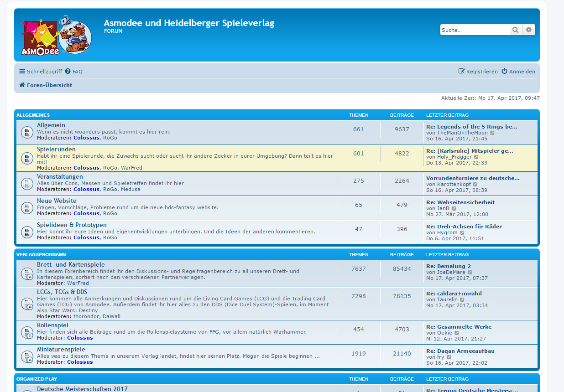Open post 'Re: Gesammelte Werke'
This screenshot has width=564, height=392.
click(x=459, y=327)
